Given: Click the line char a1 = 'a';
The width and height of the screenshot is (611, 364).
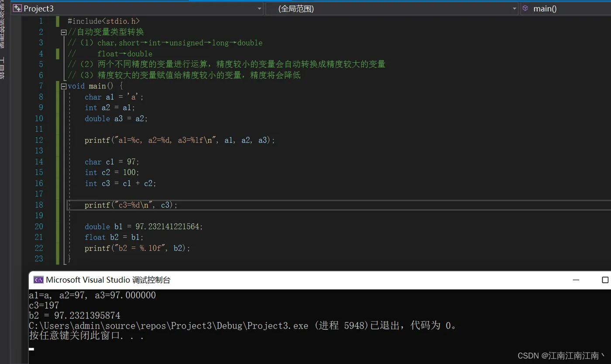Looking at the screenshot, I should click(114, 97).
